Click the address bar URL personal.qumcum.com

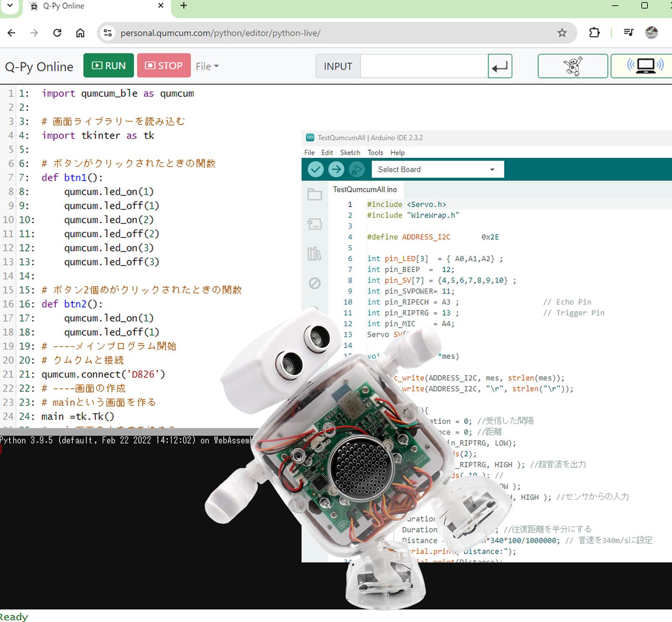220,33
